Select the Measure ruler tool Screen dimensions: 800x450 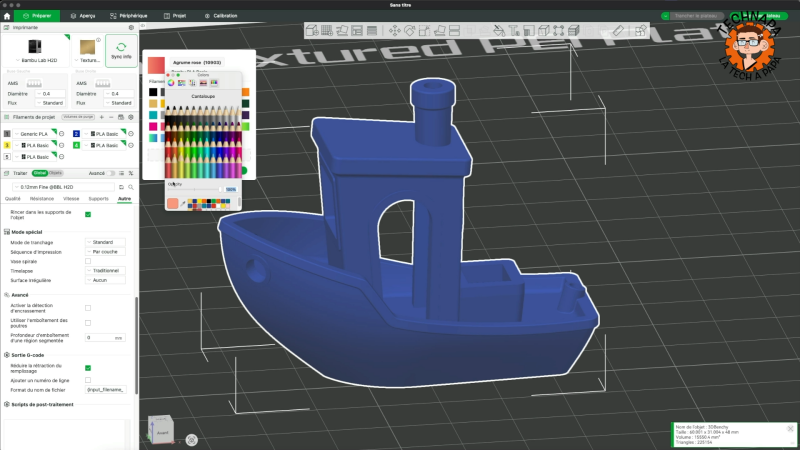click(x=618, y=31)
